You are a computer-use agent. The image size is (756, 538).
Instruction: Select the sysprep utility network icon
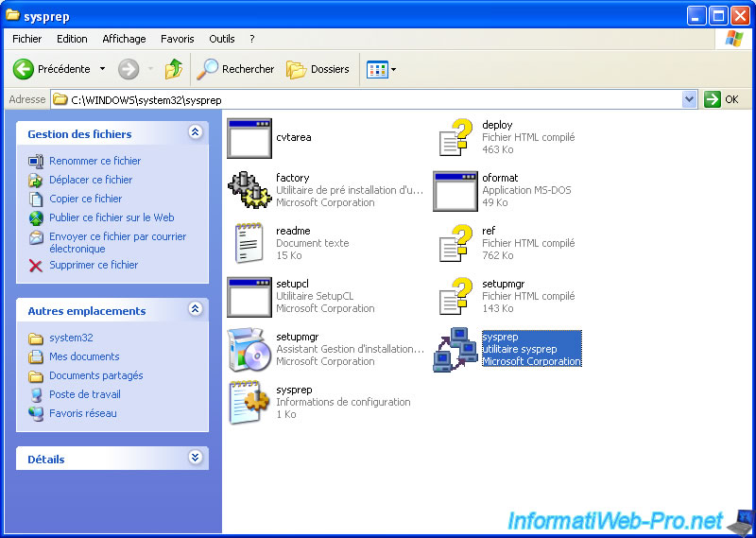point(455,350)
